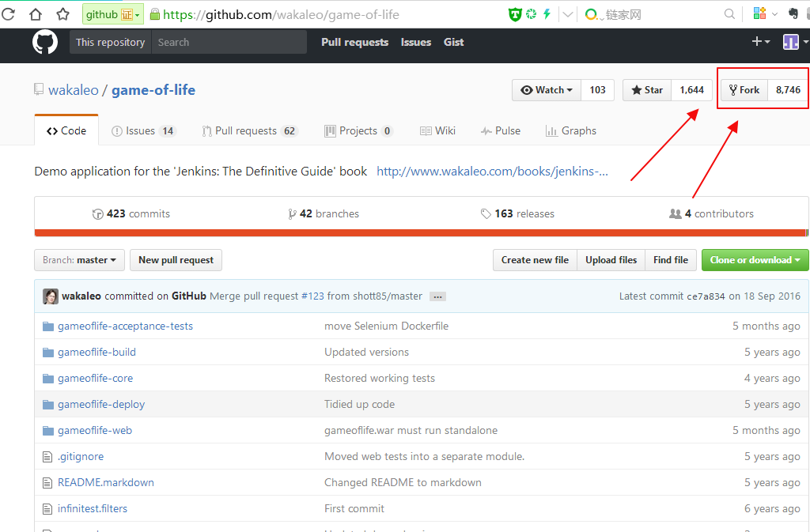
Task: Star the repository
Action: 647,90
